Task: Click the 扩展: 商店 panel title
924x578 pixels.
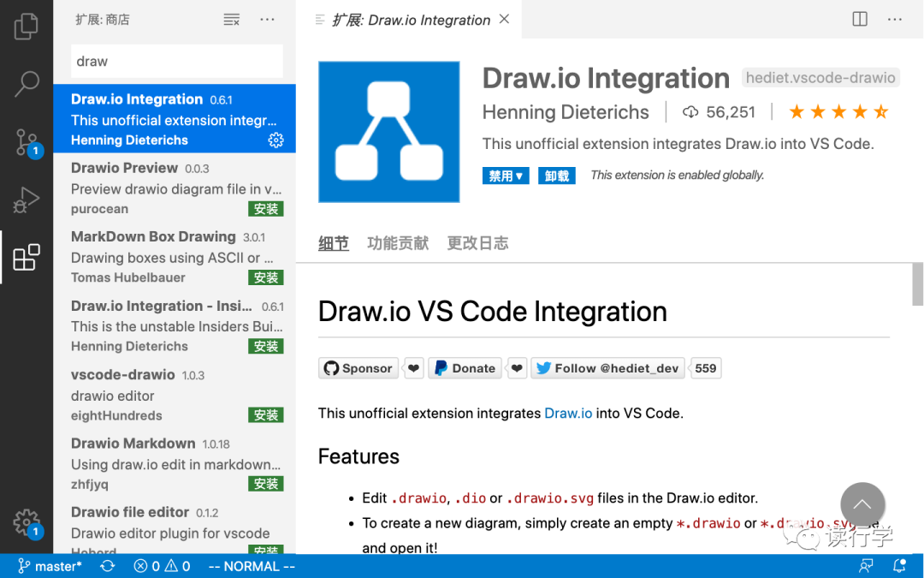Action: point(103,20)
